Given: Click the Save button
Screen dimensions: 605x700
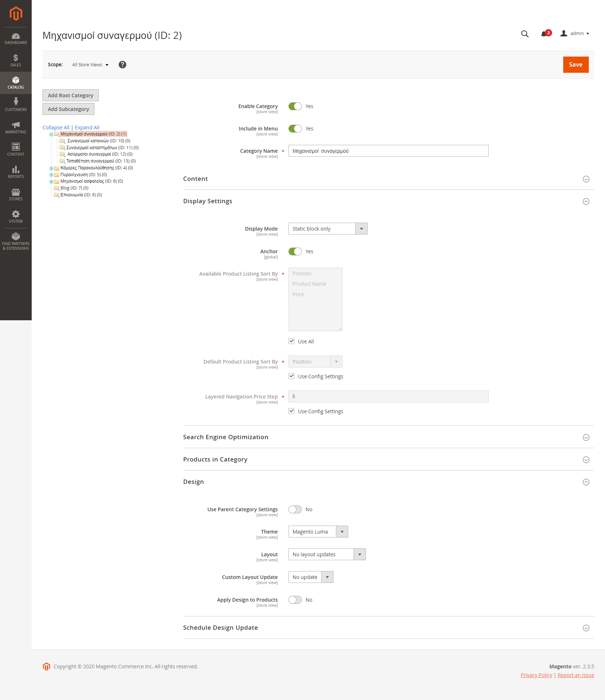Looking at the screenshot, I should coord(575,64).
